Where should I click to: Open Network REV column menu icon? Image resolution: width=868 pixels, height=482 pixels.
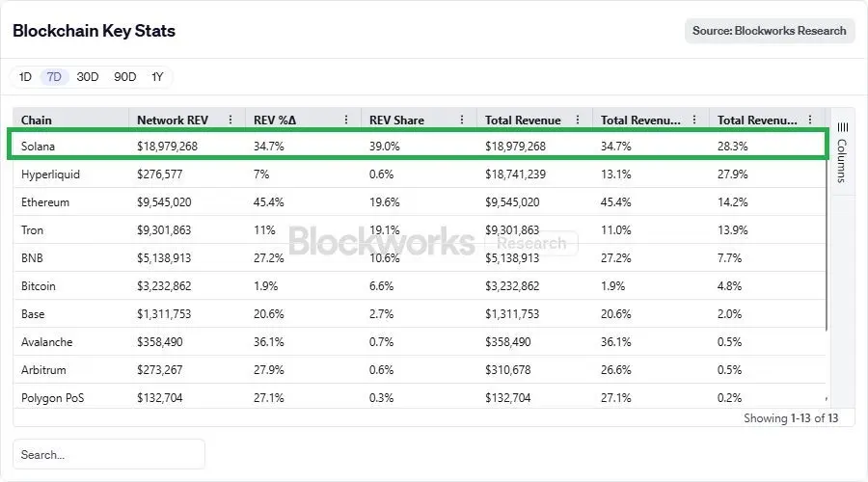coord(231,120)
